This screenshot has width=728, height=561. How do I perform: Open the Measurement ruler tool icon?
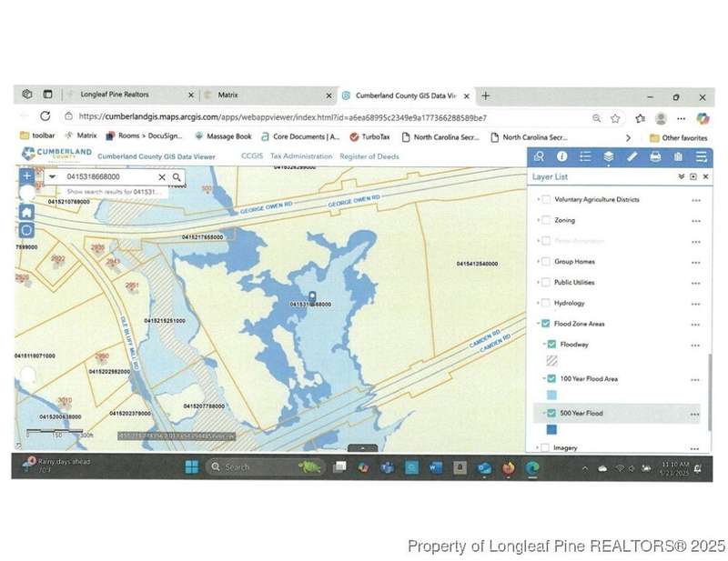click(x=632, y=156)
